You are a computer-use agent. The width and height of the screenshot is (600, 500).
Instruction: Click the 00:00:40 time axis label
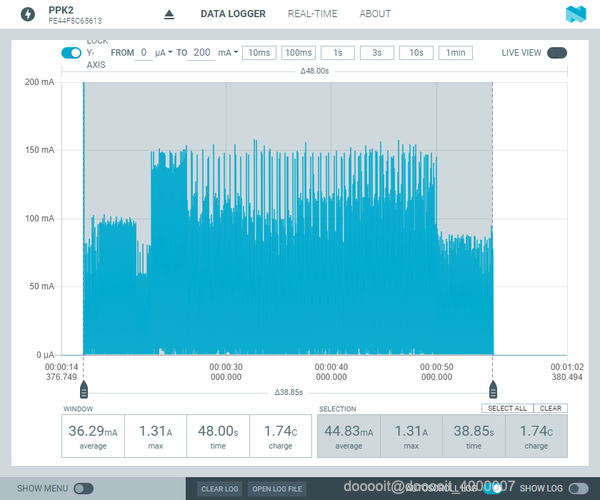[331, 372]
